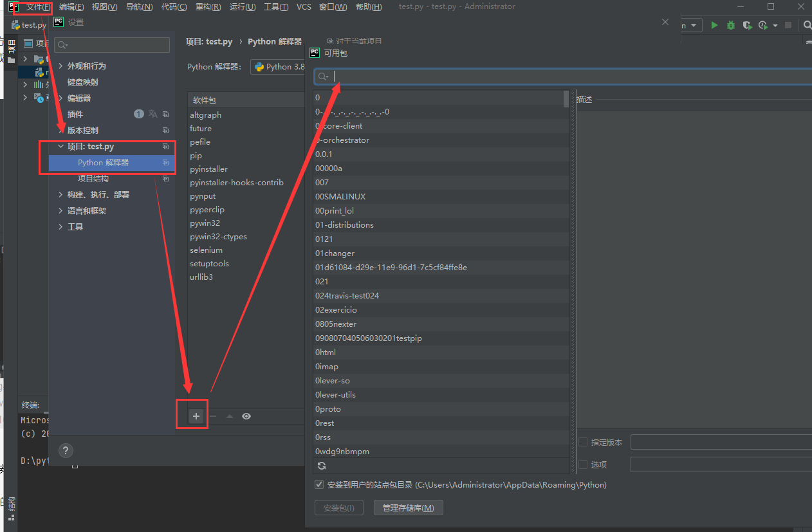Run the current script with green Run icon

714,24
